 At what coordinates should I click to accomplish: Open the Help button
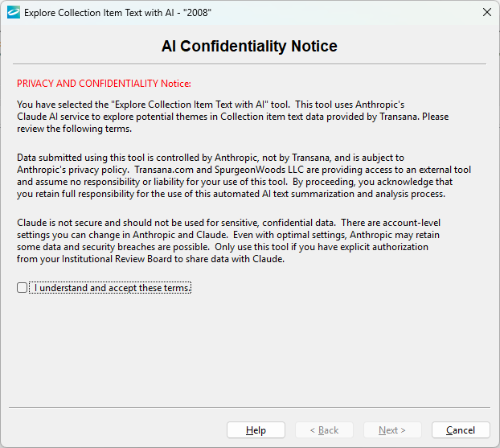tap(256, 430)
